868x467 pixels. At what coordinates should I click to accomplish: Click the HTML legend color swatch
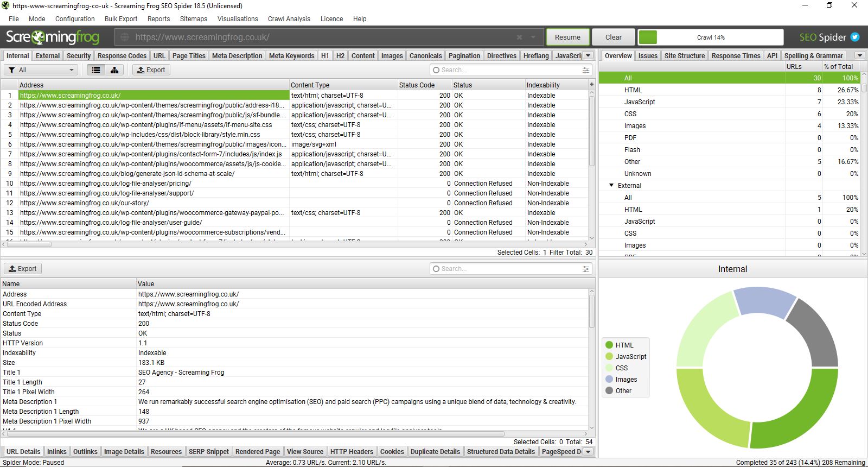(x=609, y=345)
